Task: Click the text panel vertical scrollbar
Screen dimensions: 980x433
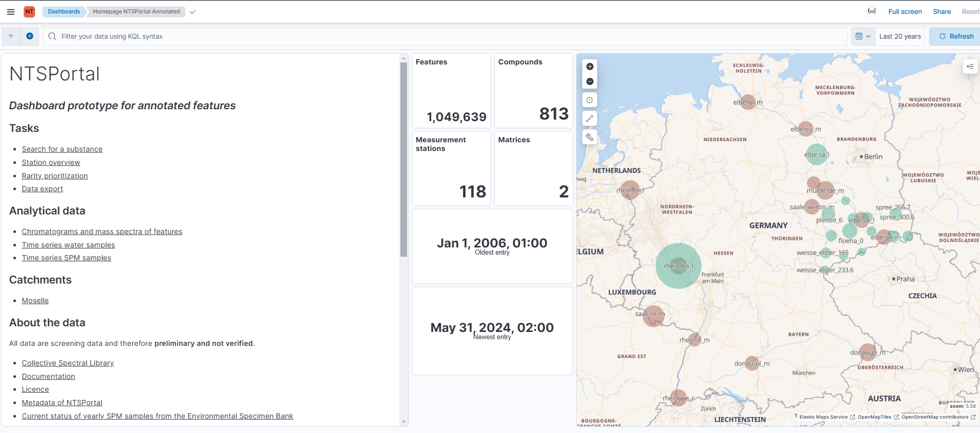Action: pos(403,160)
